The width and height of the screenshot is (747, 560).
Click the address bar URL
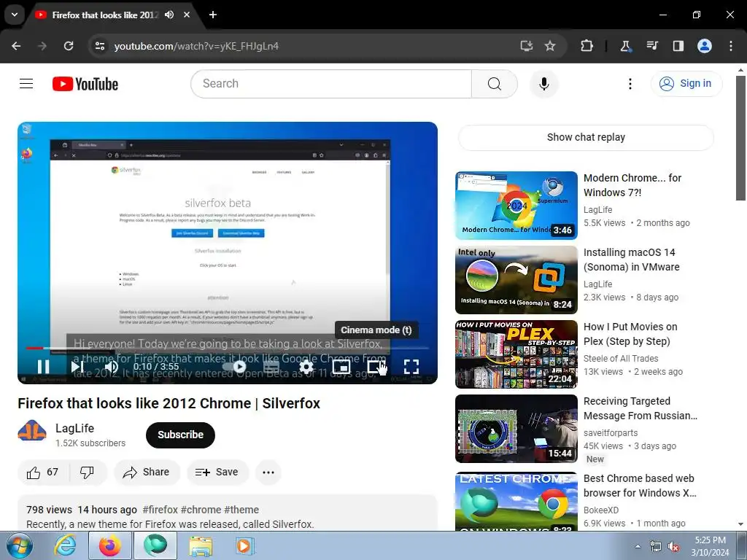point(196,46)
